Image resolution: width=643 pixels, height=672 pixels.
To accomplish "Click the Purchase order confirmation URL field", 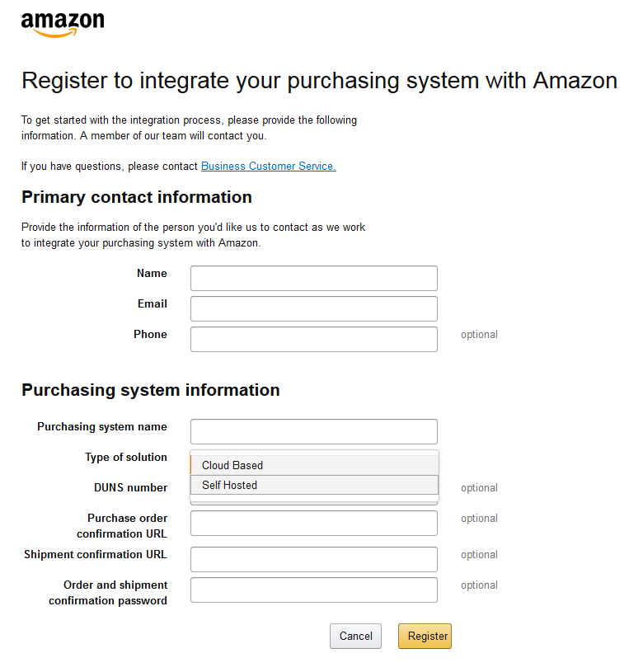I will (313, 523).
